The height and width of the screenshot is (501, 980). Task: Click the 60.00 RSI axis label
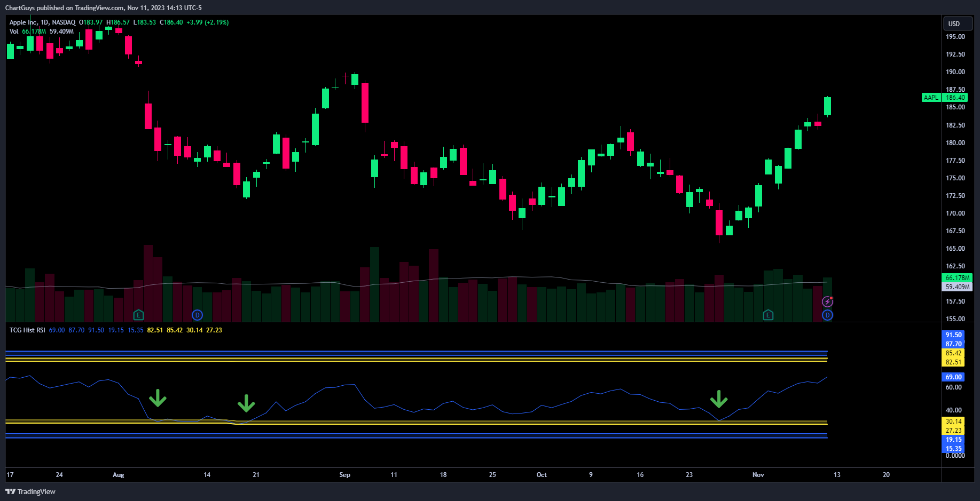tap(953, 387)
